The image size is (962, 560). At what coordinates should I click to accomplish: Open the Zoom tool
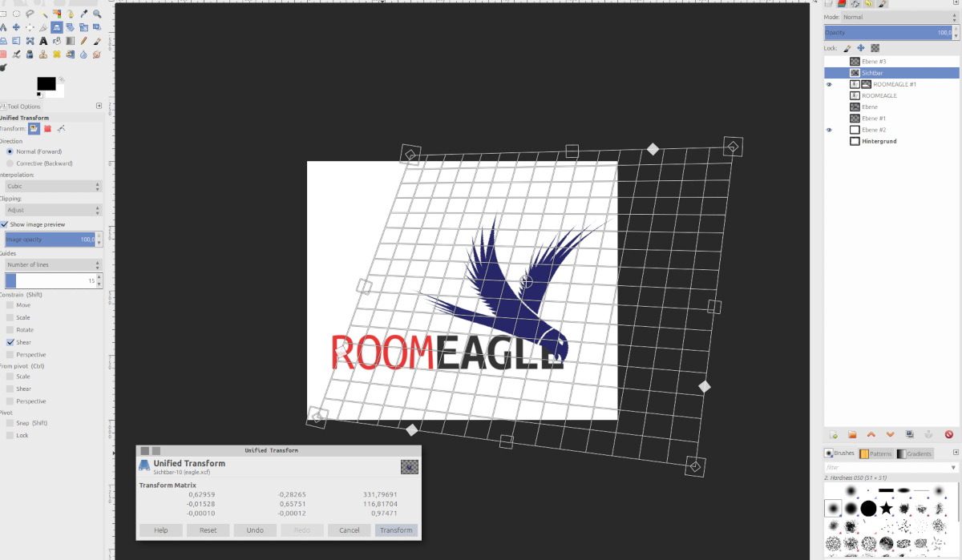pyautogui.click(x=96, y=14)
